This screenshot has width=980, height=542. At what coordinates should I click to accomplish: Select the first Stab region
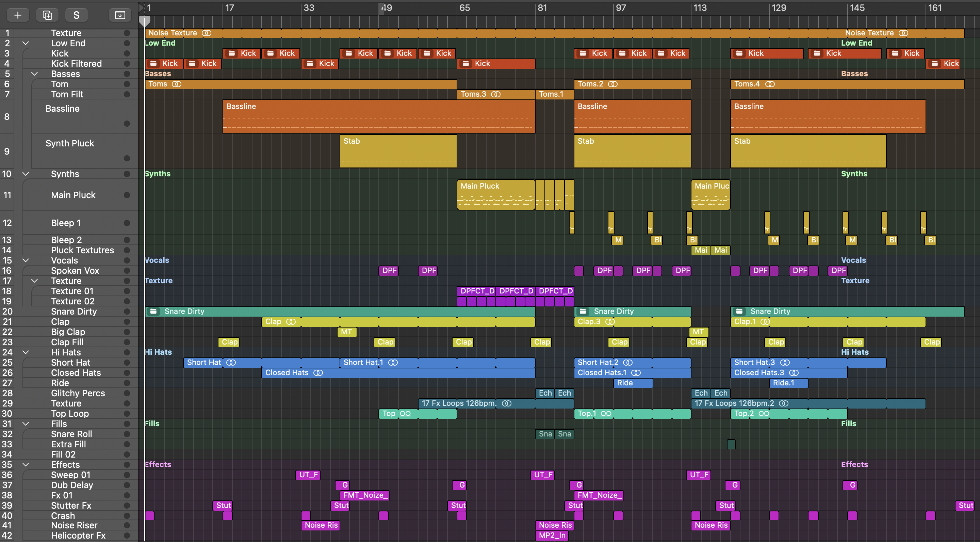[398, 151]
